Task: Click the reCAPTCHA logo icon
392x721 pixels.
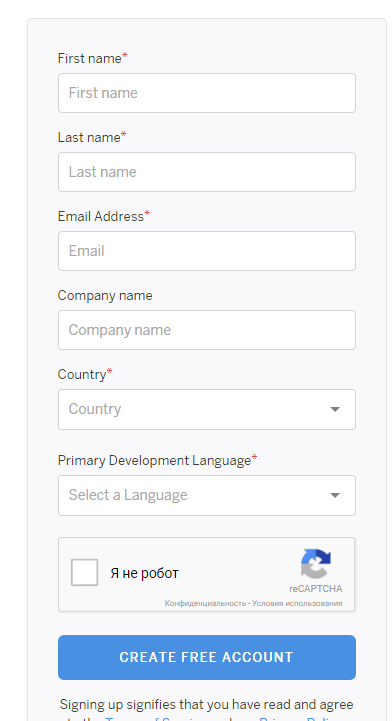Action: point(316,563)
